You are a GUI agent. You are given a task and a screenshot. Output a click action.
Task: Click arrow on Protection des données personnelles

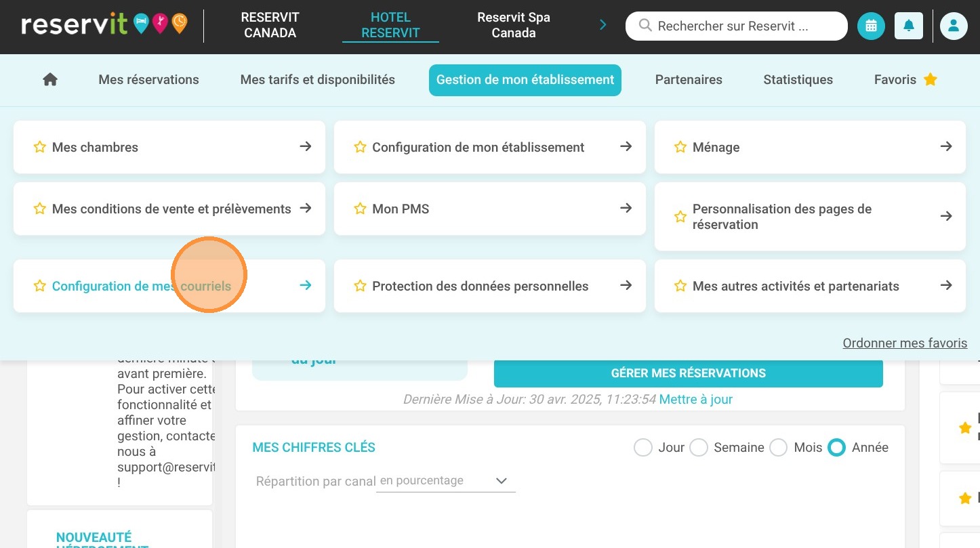626,285
